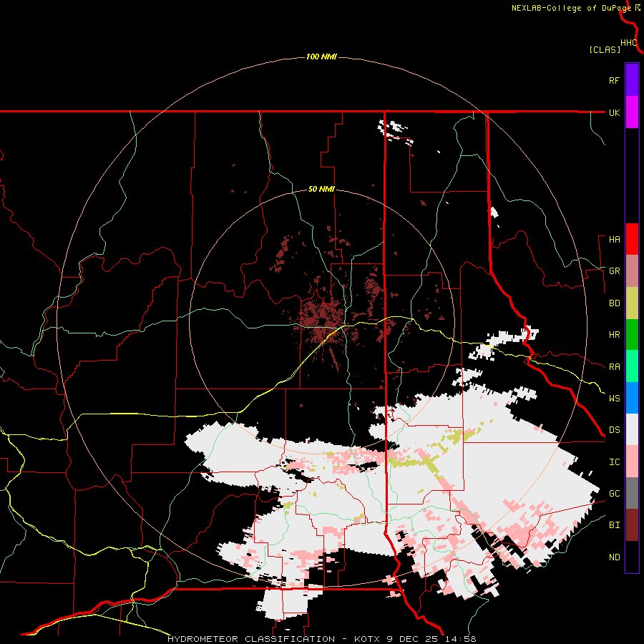Viewport: 644px width, 644px height.
Task: Click the WS legend label
Action: (x=614, y=398)
